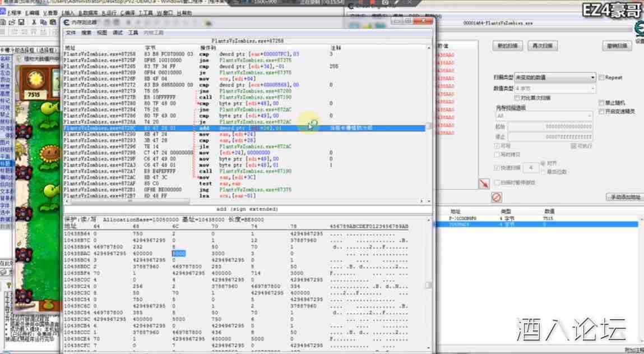Click the red circle clear-list icon
The width and height of the screenshot is (644, 354).
pos(497,197)
